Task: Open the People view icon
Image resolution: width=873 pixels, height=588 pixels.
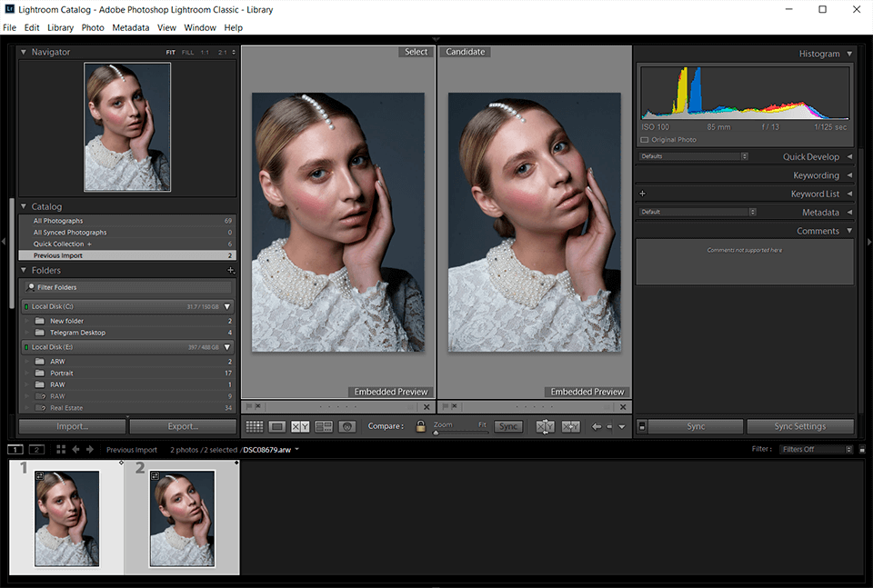Action: 346,426
